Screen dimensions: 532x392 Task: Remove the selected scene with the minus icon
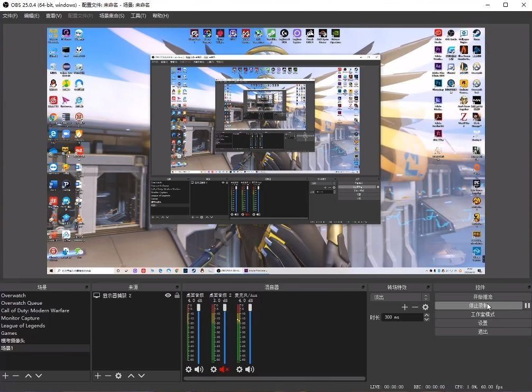(x=16, y=376)
